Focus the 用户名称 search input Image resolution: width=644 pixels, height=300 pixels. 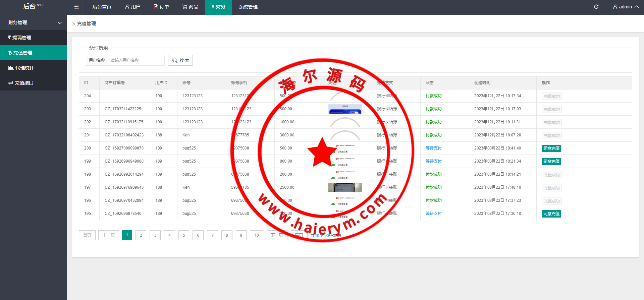(x=136, y=60)
